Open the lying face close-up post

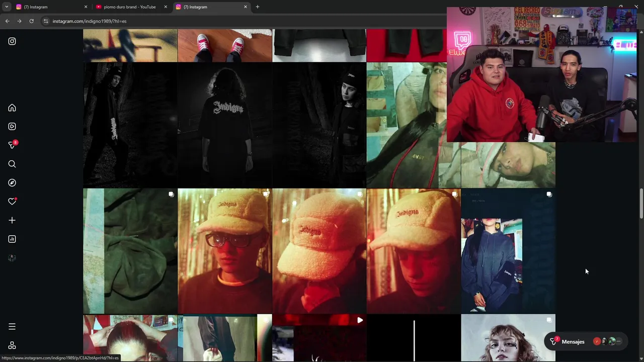coord(508,165)
